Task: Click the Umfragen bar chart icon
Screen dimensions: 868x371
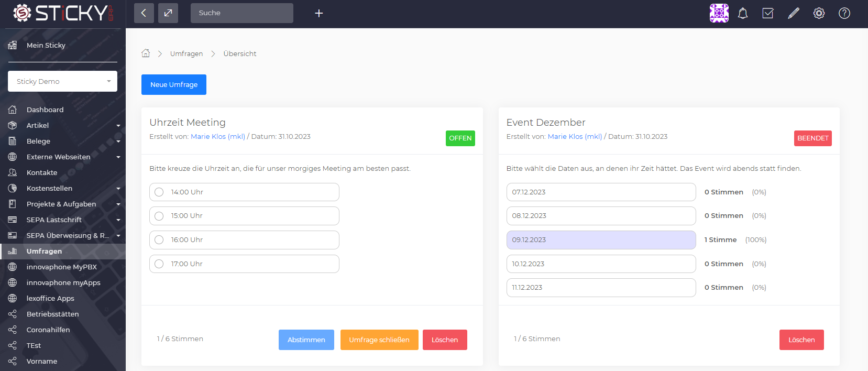Action: click(x=13, y=251)
